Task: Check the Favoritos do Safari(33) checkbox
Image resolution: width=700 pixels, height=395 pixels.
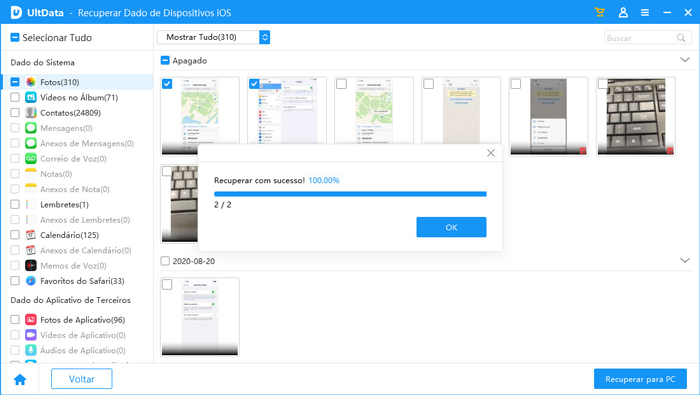Action: coord(15,281)
